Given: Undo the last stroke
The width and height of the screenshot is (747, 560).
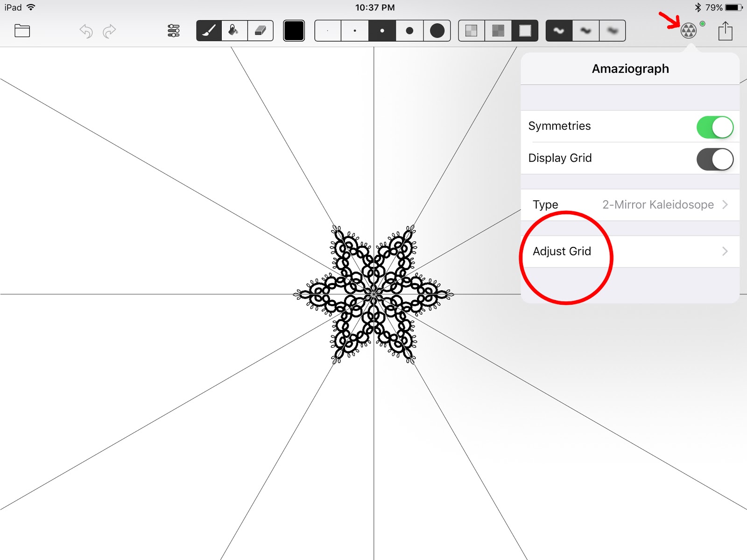Looking at the screenshot, I should [x=85, y=31].
